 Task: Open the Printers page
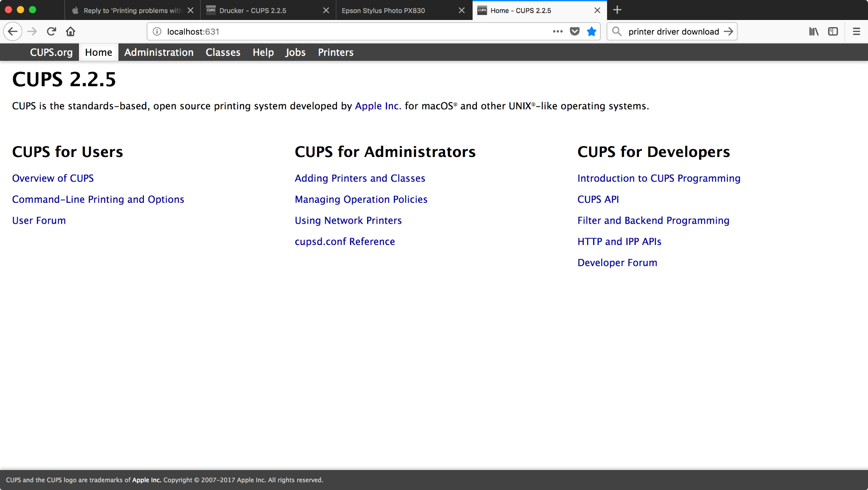coord(336,52)
